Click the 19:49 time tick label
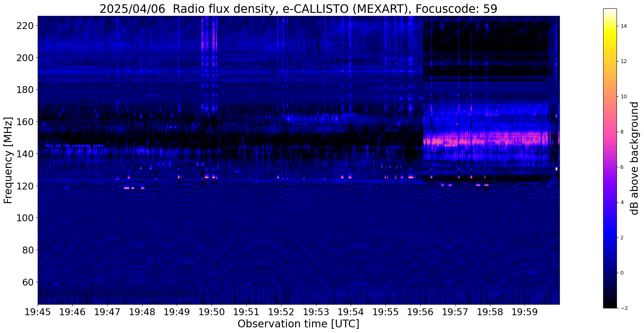644x333 pixels. click(x=177, y=312)
